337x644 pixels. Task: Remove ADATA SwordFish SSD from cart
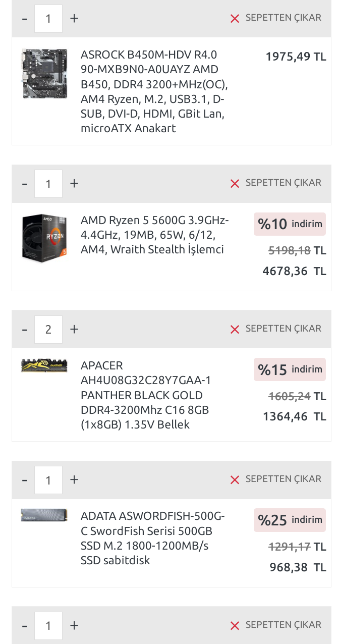[275, 479]
